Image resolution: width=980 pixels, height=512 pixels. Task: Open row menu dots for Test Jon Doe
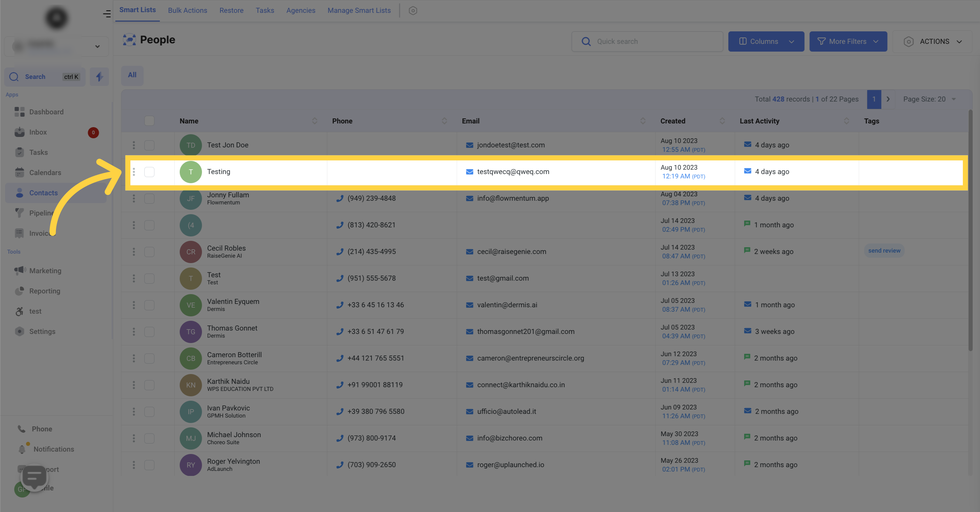click(x=133, y=145)
